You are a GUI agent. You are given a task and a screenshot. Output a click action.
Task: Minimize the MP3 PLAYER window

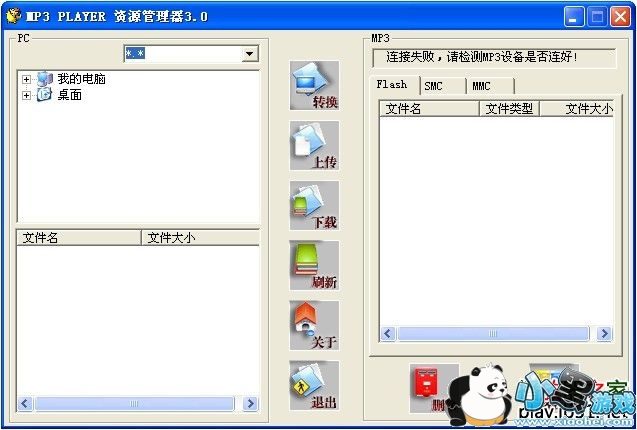coord(573,17)
